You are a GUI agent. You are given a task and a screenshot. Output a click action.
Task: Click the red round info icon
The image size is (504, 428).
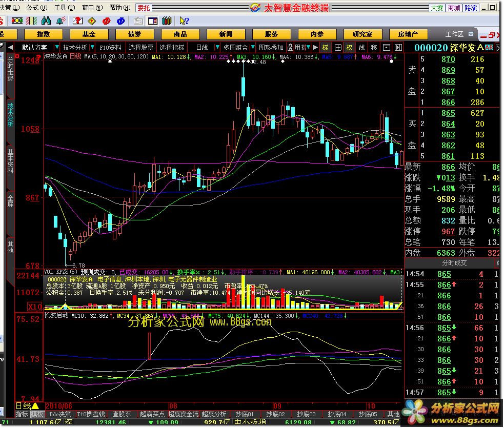coord(106,21)
